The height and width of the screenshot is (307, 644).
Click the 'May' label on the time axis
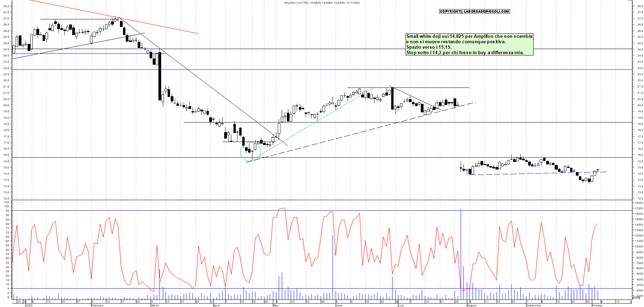click(x=276, y=305)
